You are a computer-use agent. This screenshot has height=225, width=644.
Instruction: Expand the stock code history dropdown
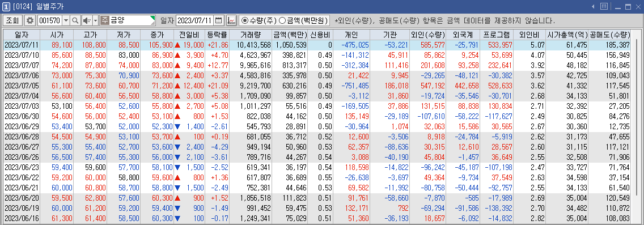click(66, 20)
